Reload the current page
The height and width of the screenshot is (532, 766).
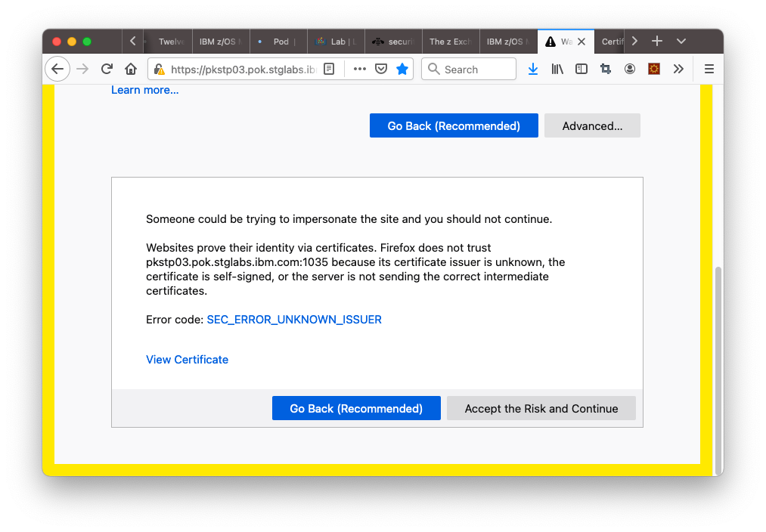point(107,69)
